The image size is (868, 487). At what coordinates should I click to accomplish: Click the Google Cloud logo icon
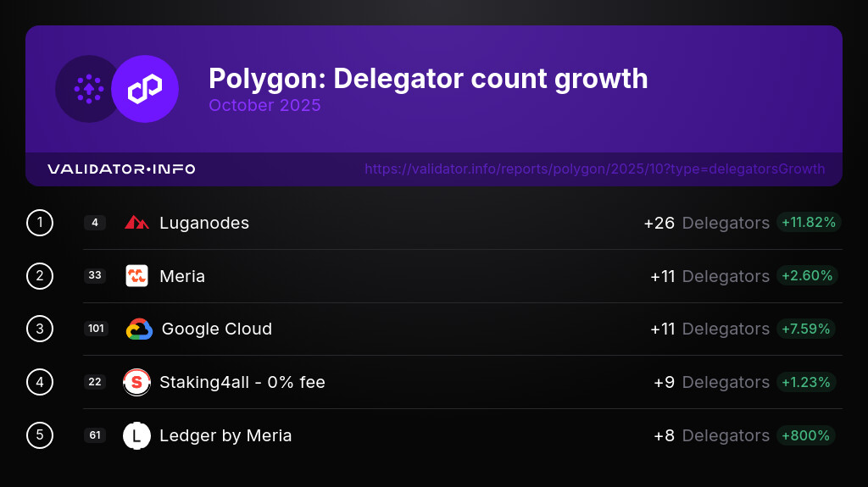139,329
